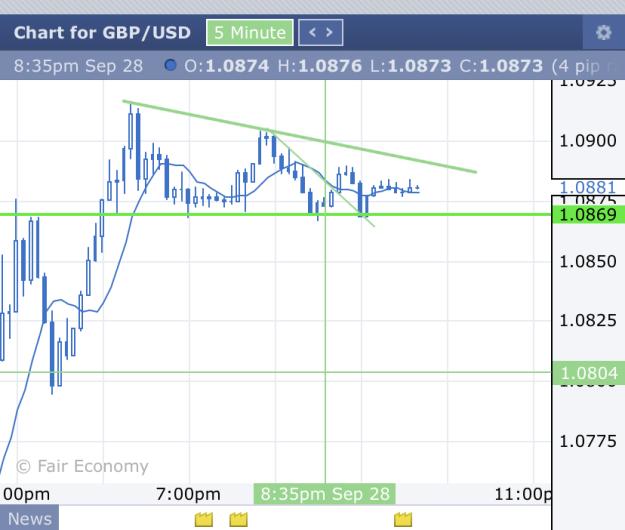The width and height of the screenshot is (625, 530).
Task: Click the 1.0850 price axis label
Action: 588,261
